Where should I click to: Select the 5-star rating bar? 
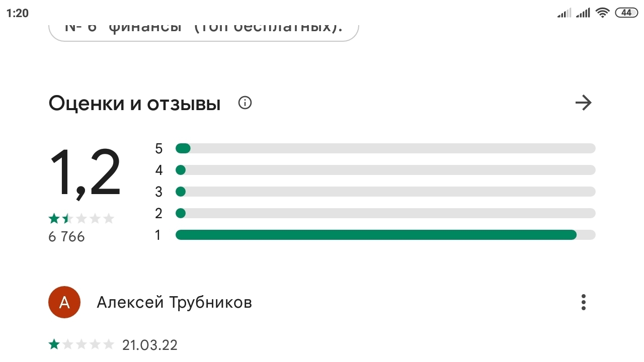[x=385, y=148]
